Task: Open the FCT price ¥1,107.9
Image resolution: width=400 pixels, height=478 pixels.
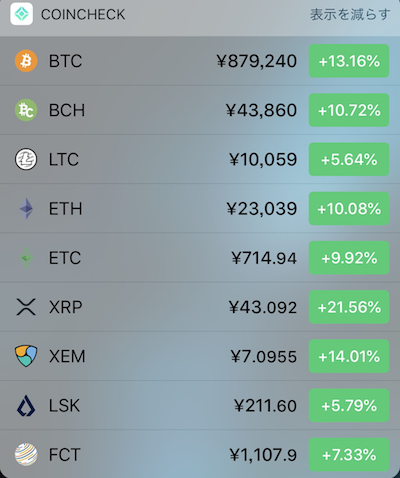Action: click(263, 455)
